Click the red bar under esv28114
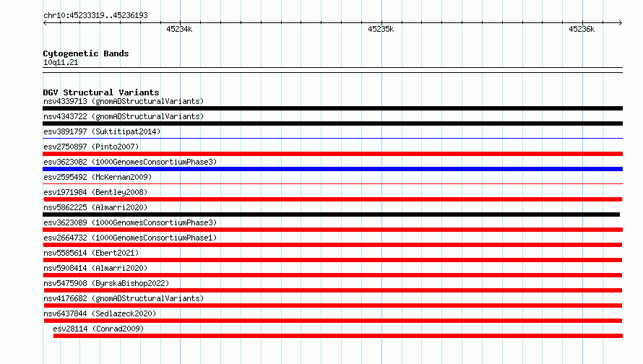Viewport: 643px width, 364px height. 338,336
